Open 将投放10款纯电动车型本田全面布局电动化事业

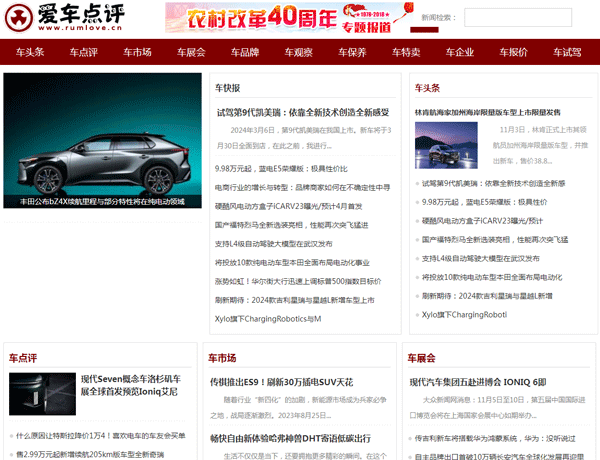(x=292, y=263)
